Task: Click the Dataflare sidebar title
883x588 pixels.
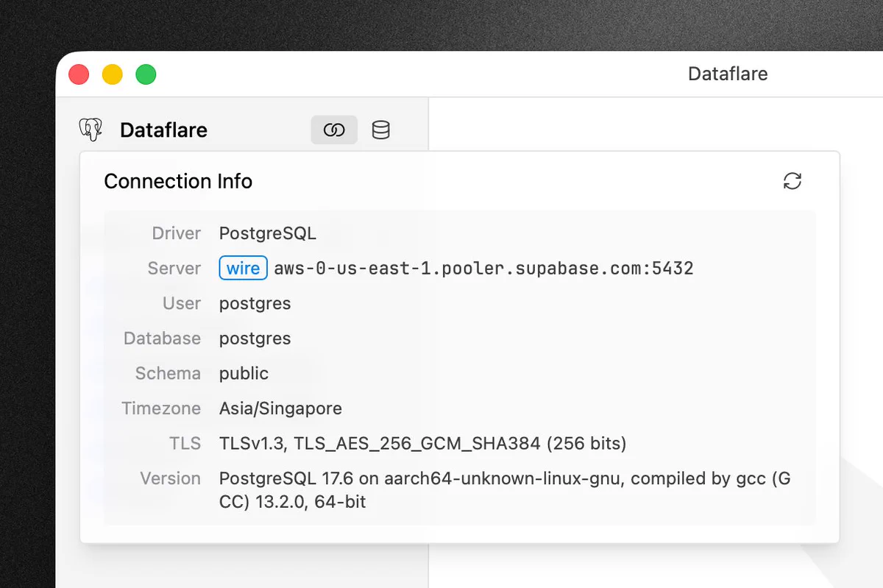Action: (x=163, y=130)
